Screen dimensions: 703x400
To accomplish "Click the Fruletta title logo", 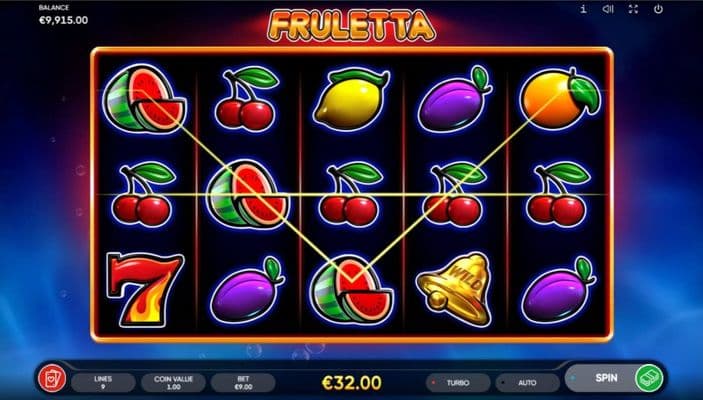I will click(352, 26).
